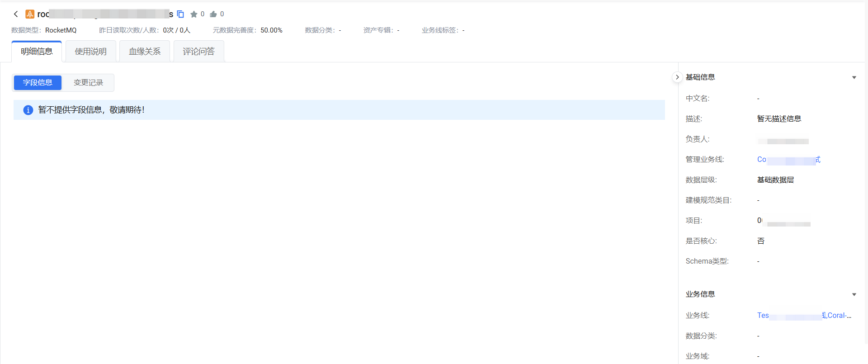This screenshot has width=868, height=364.
Task: Copy the asset name
Action: [180, 14]
